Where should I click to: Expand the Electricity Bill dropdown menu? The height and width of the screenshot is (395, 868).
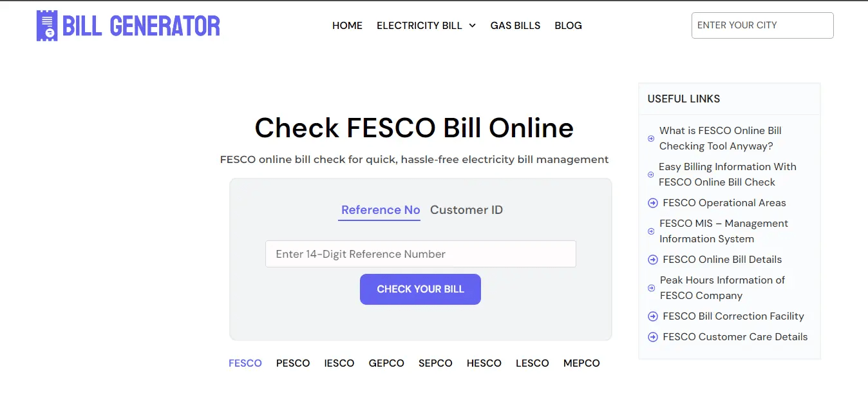coord(426,25)
